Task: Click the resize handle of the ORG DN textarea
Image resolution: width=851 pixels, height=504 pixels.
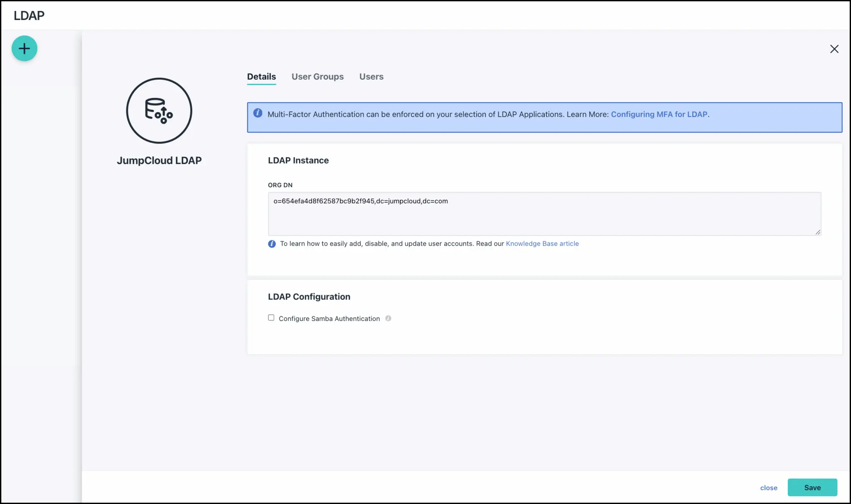Action: pyautogui.click(x=818, y=232)
